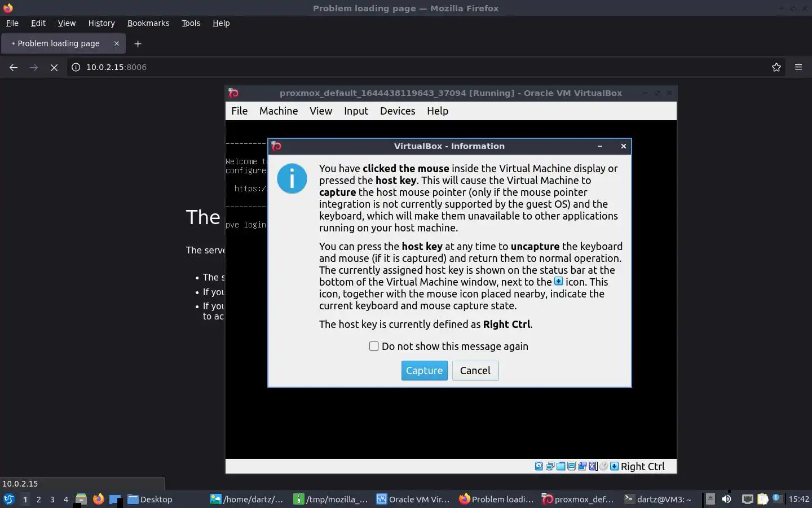Screen dimensions: 812x508
Task: Launch Firefox from the taskbar quick launch
Action: tap(98, 499)
